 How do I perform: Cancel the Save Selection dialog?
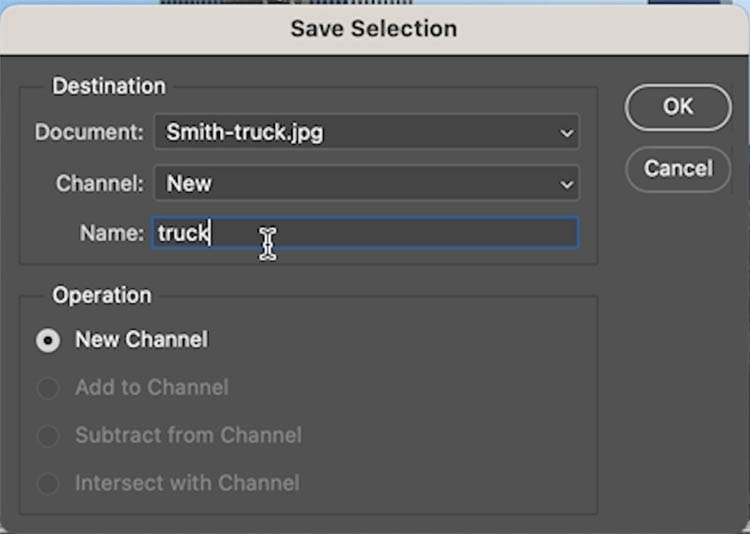[678, 169]
